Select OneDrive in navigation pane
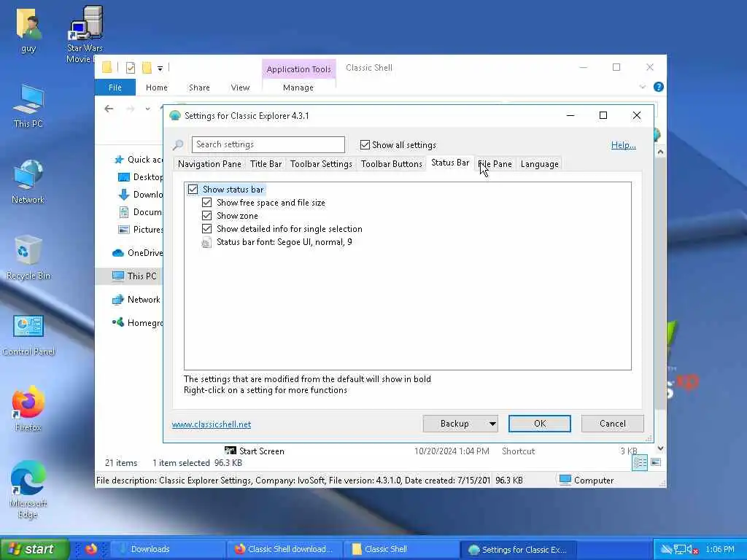747x560 pixels. tap(138, 253)
